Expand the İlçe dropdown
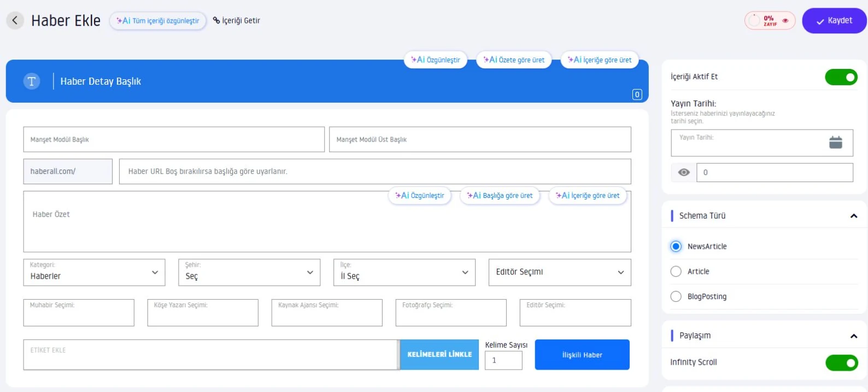868x392 pixels. pyautogui.click(x=404, y=272)
